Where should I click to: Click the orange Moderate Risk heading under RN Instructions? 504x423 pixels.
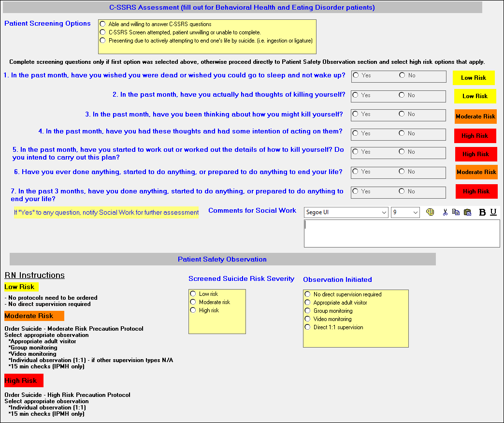34,316
